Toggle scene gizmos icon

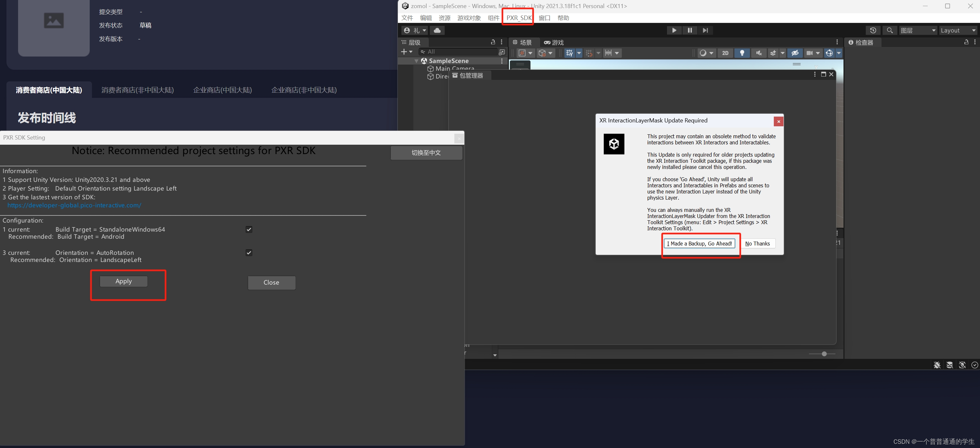pyautogui.click(x=829, y=53)
